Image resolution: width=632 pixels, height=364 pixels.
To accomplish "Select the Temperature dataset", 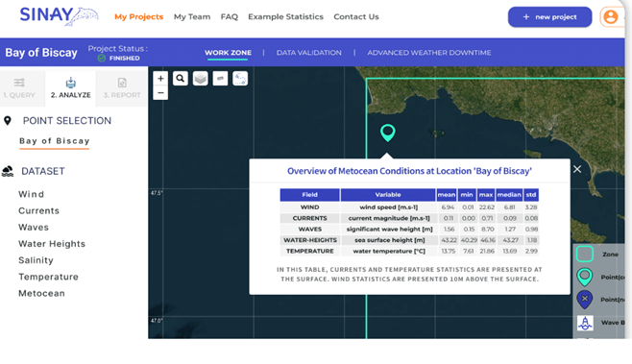I will pos(48,277).
